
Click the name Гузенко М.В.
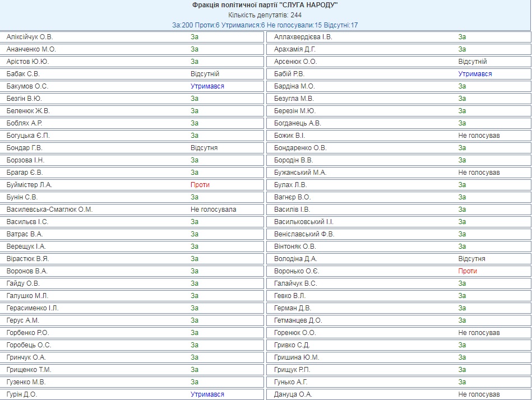[26, 382]
